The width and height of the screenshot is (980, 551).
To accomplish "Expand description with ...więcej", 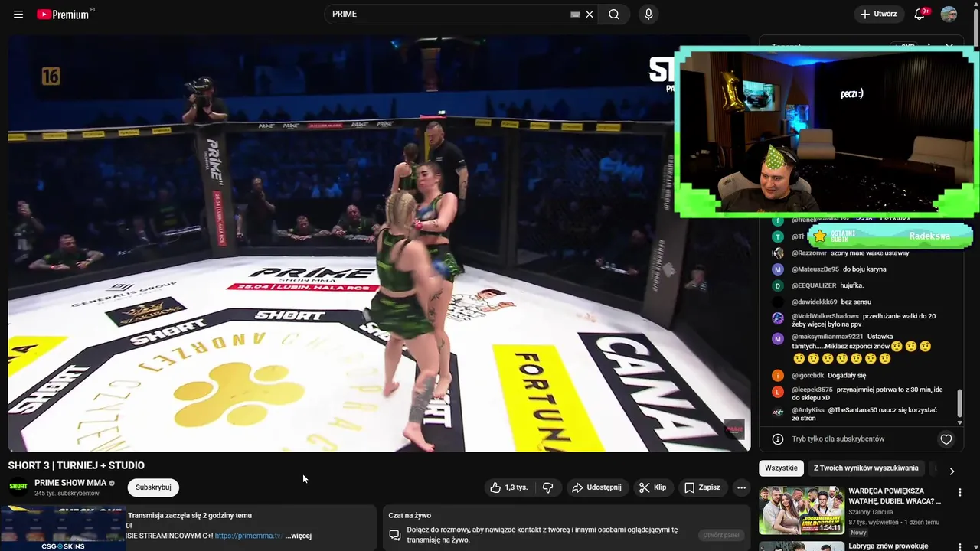I will (298, 536).
